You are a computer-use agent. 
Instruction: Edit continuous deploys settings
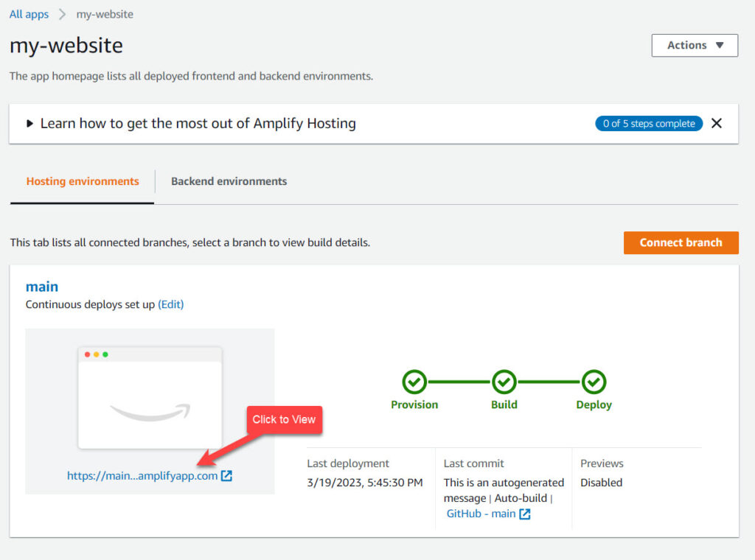[x=171, y=304]
